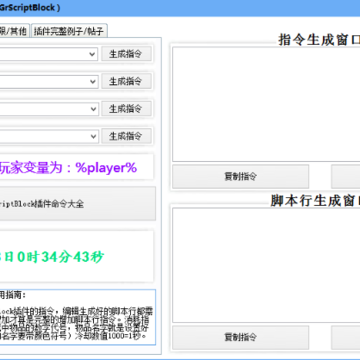Focus the 脚本行生成窗口 output text area
This screenshot has height=360, width=360.
[266, 265]
